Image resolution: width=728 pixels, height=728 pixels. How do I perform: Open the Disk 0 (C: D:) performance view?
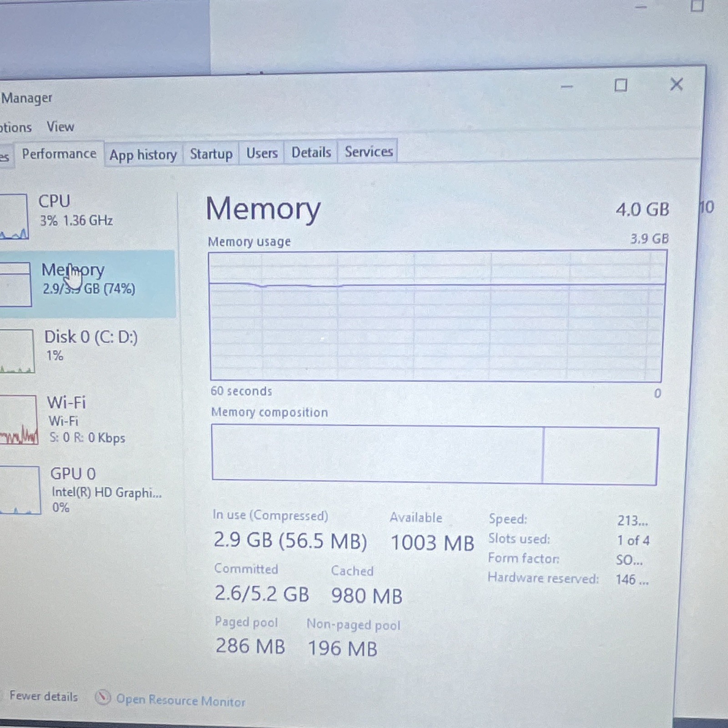87,349
